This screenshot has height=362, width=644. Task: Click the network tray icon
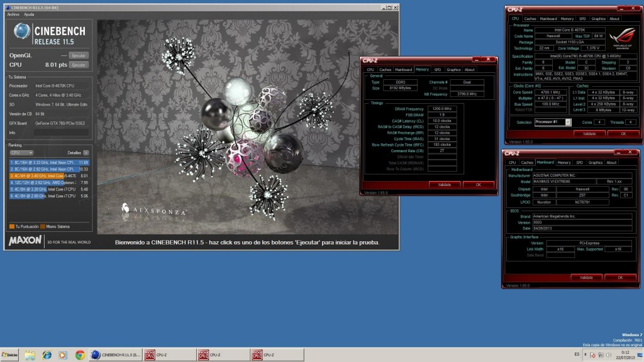tap(601, 355)
